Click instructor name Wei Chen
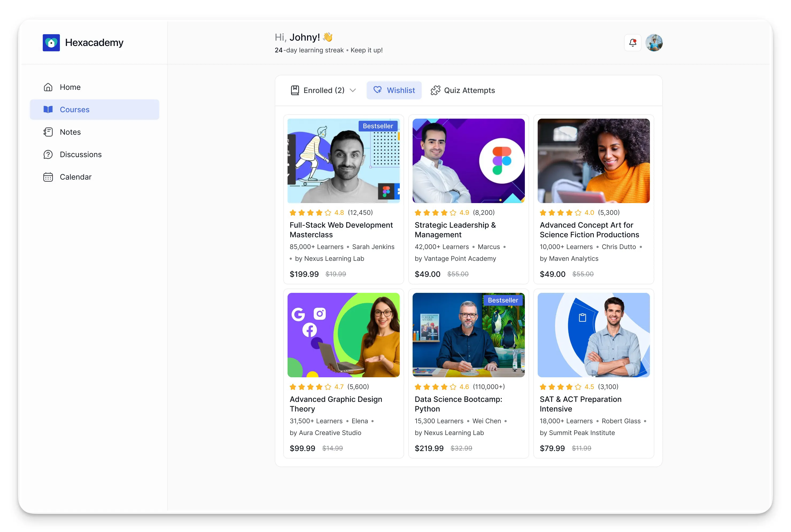 pyautogui.click(x=487, y=421)
